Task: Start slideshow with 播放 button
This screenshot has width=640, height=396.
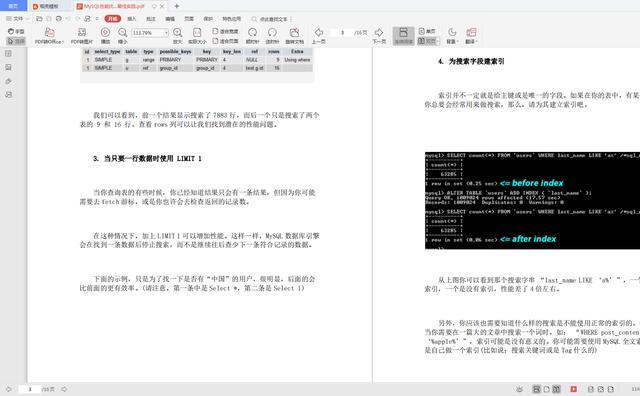Action: (105, 36)
